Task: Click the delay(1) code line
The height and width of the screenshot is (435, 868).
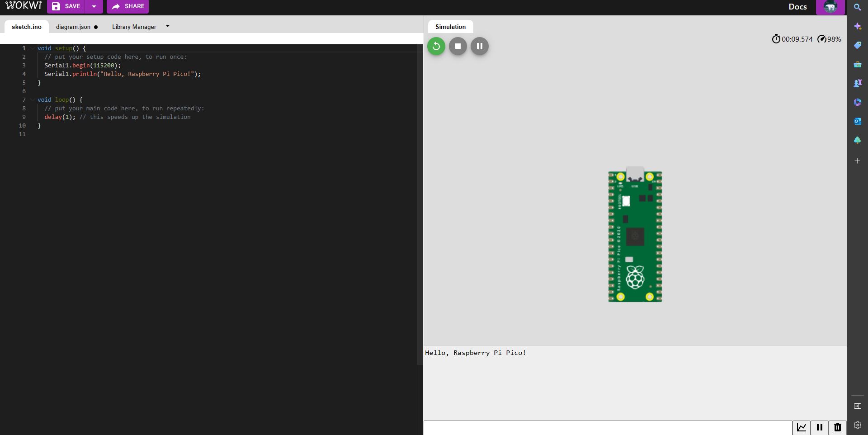Action: [118, 117]
